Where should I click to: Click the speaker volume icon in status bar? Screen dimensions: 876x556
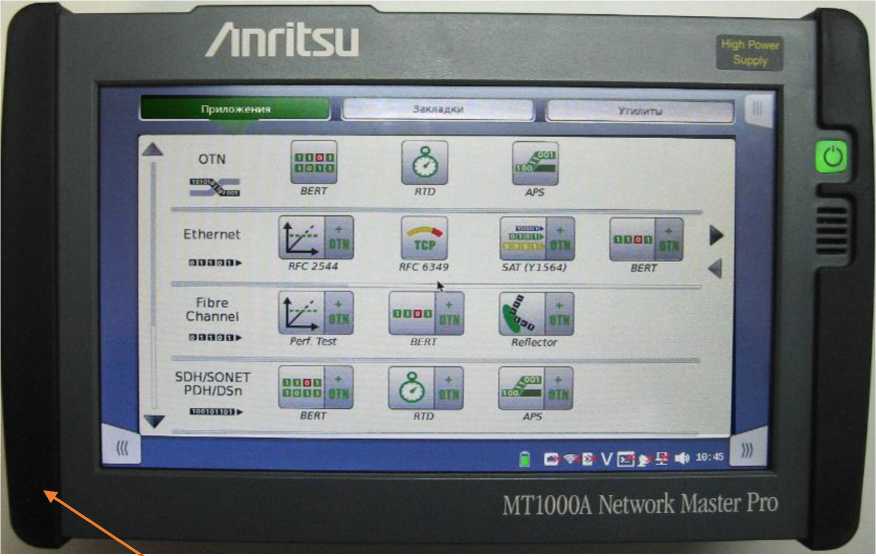tap(682, 457)
